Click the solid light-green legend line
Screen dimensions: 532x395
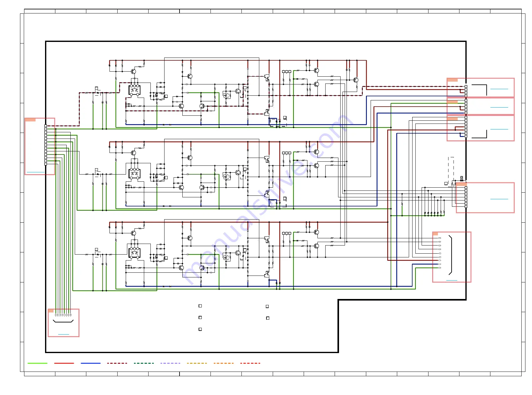(x=38, y=363)
